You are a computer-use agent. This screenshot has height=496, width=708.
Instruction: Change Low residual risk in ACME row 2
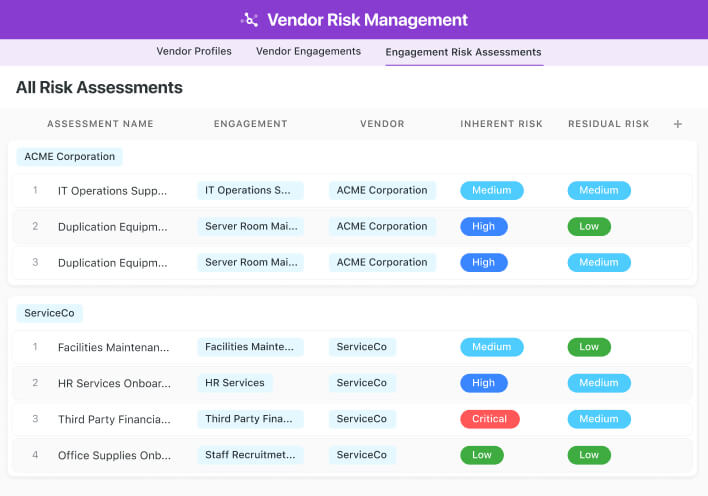589,227
